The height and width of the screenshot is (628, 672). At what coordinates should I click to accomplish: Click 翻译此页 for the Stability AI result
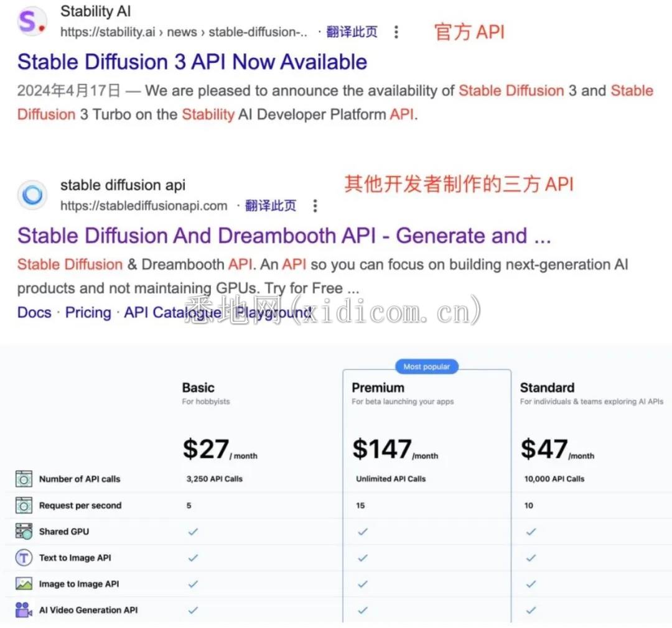tap(352, 32)
